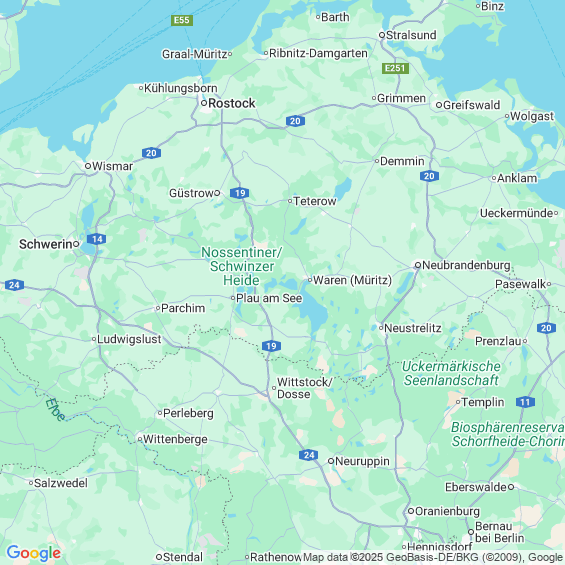Click the Waren (Müritz) town label
Viewport: 565px width, 565px height.
(x=352, y=280)
